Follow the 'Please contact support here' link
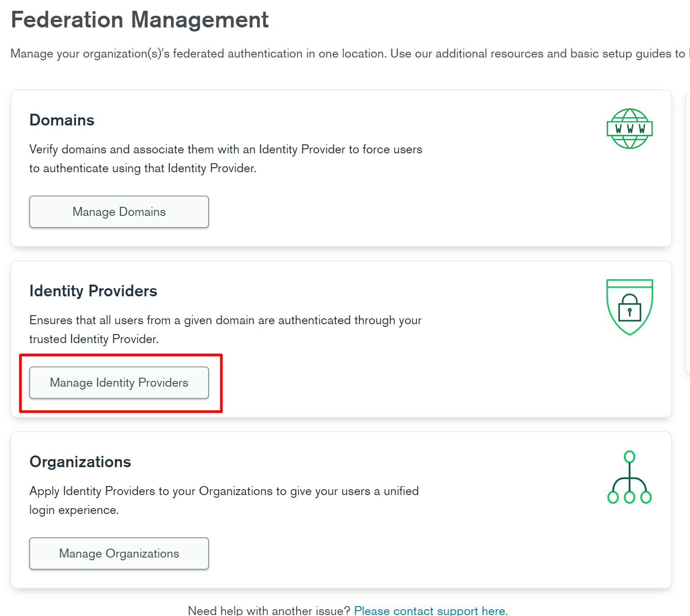This screenshot has height=616, width=690. pos(431,610)
